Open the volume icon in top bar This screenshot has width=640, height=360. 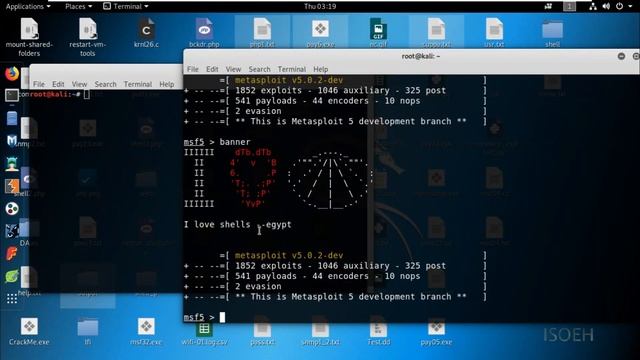[606, 6]
